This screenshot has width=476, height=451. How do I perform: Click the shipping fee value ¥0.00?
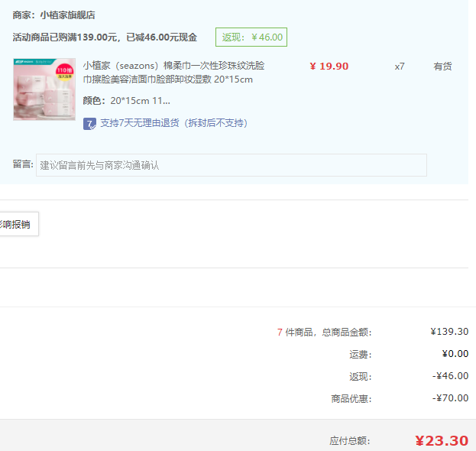click(455, 354)
